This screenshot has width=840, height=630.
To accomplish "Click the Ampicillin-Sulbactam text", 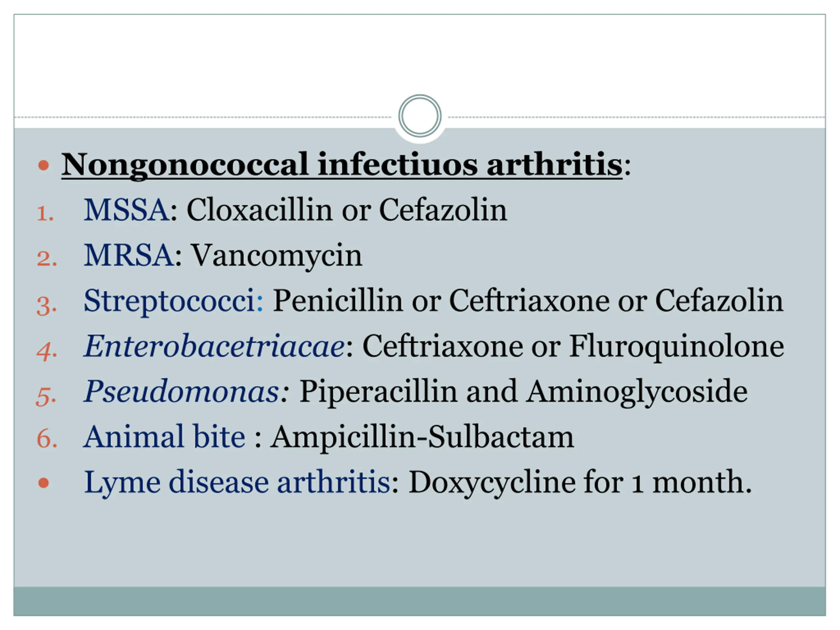I will tap(422, 437).
